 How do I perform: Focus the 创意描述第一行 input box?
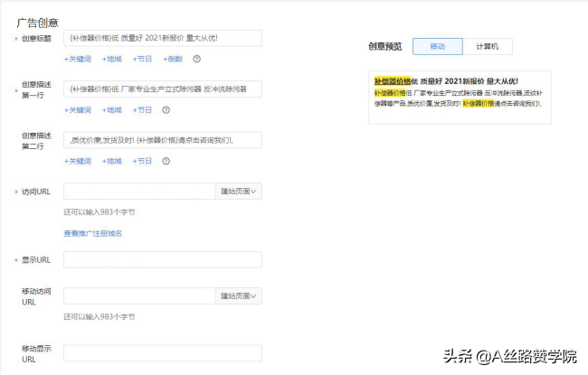pyautogui.click(x=163, y=89)
